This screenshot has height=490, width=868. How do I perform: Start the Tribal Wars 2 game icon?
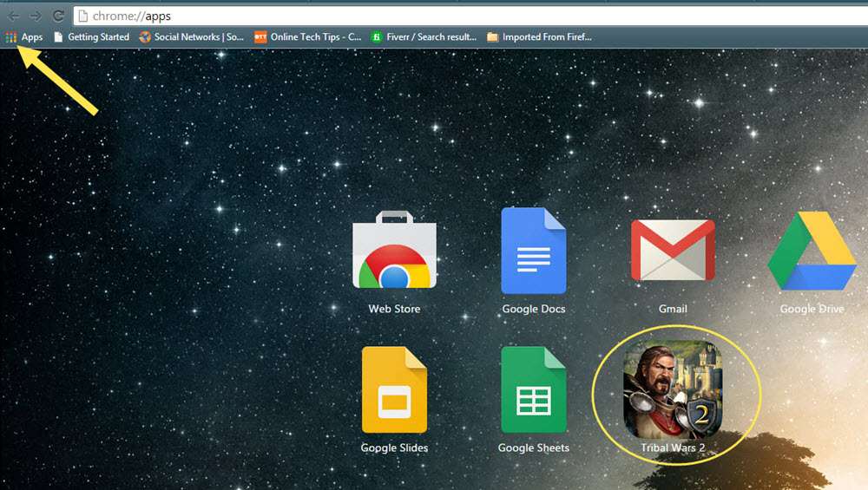(673, 389)
